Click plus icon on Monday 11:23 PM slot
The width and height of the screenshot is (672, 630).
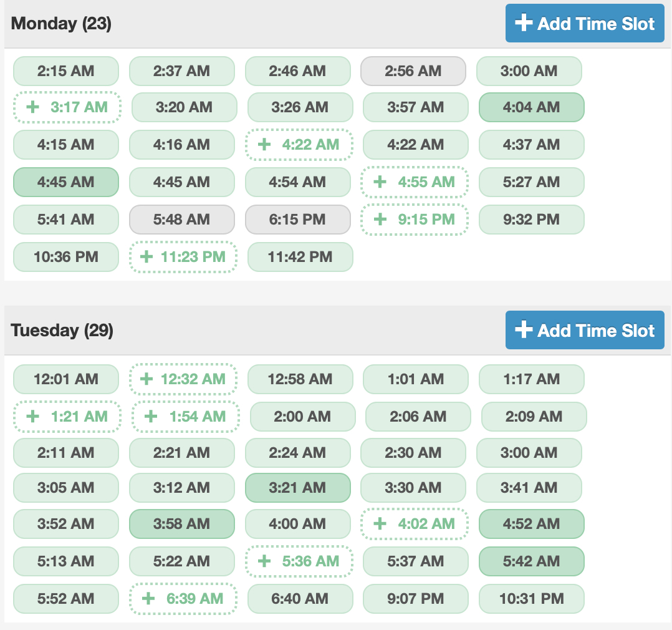147,256
